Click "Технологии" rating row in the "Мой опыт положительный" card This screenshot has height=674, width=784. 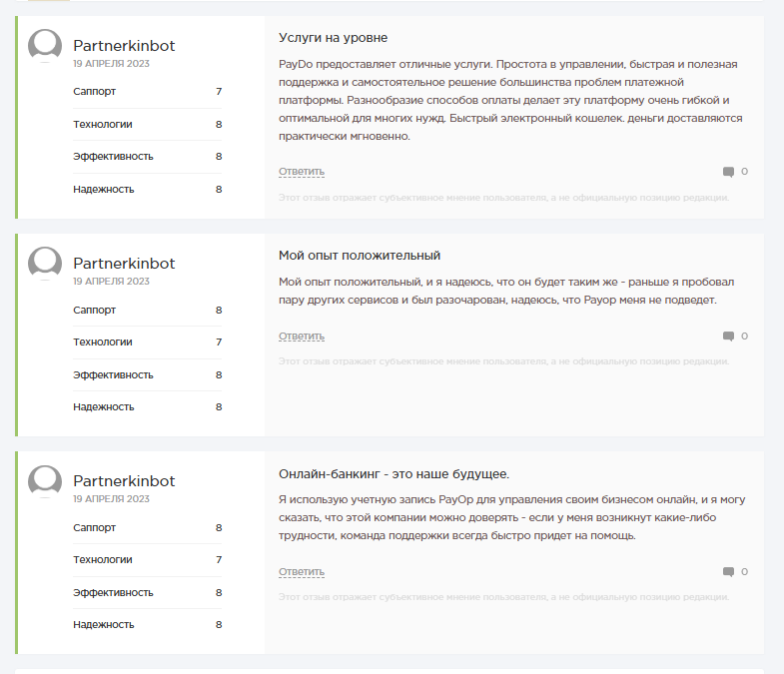[147, 342]
